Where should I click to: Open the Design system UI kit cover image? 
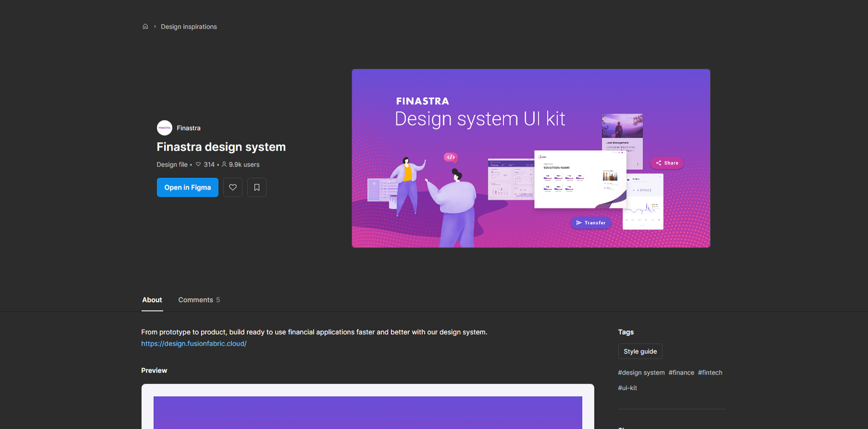pyautogui.click(x=531, y=158)
